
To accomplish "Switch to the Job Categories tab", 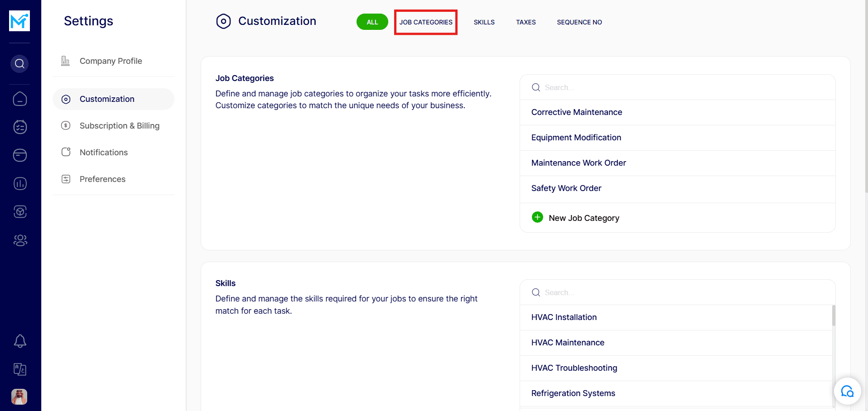I will point(426,22).
